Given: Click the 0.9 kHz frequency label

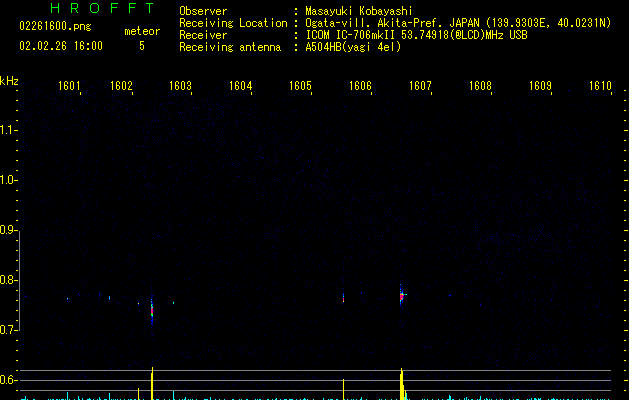Looking at the screenshot, I should [8, 230].
